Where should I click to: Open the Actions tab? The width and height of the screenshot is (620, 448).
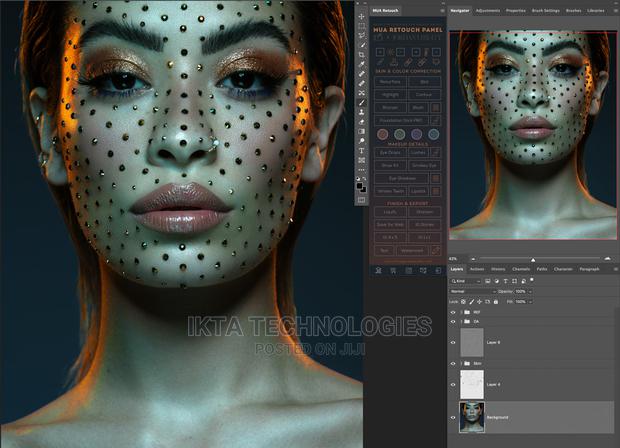click(x=476, y=269)
